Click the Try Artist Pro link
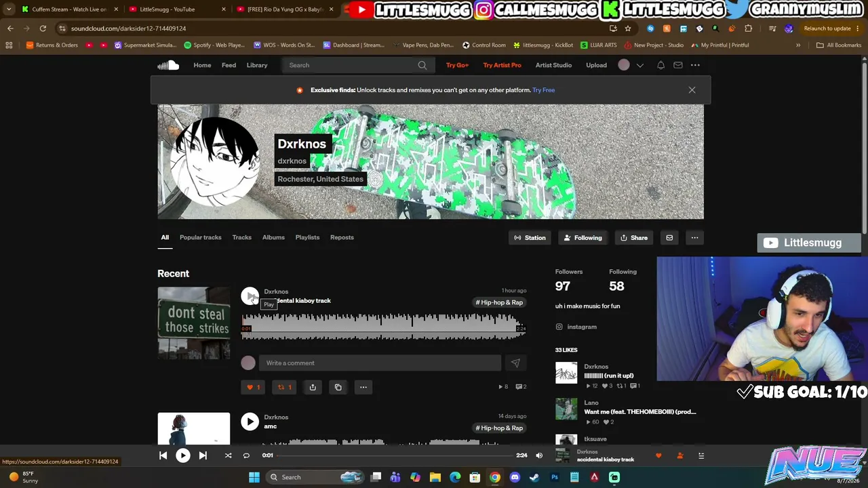 point(502,65)
